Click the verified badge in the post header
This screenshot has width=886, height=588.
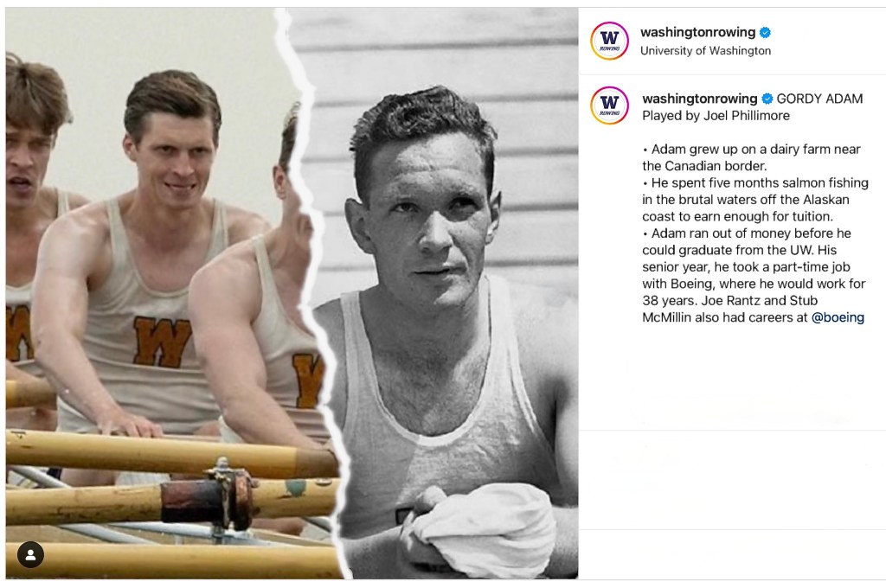pos(765,33)
